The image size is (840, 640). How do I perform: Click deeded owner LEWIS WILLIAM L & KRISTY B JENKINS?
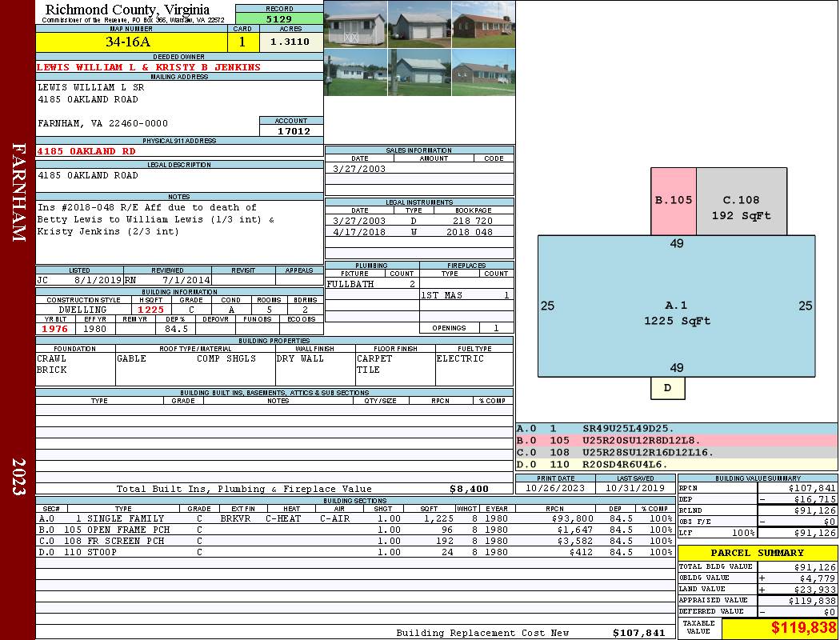click(x=148, y=67)
